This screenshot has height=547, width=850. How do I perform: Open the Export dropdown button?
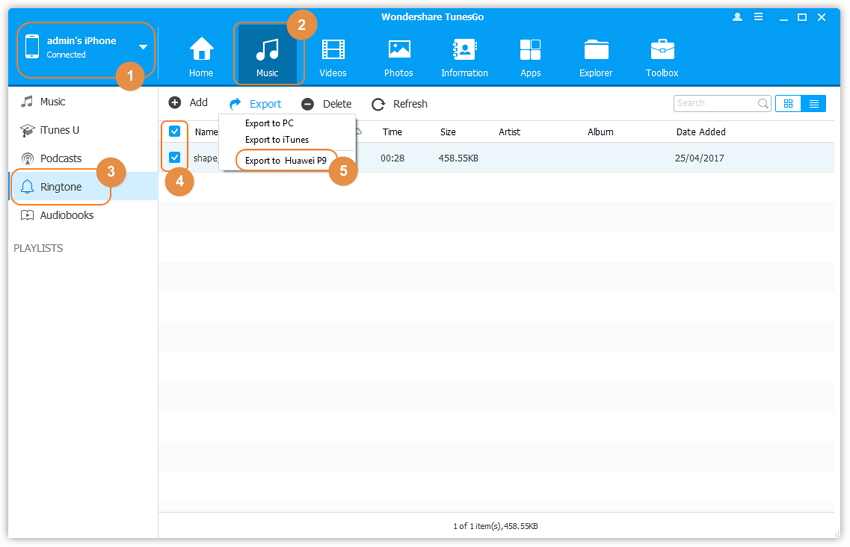coord(256,104)
